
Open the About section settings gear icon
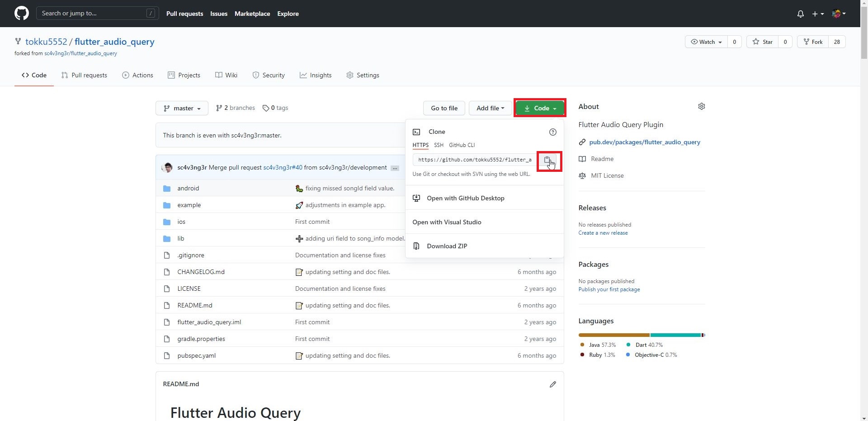click(x=701, y=106)
